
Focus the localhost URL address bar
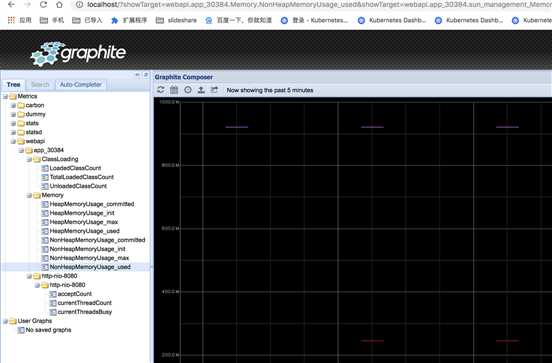(317, 5)
